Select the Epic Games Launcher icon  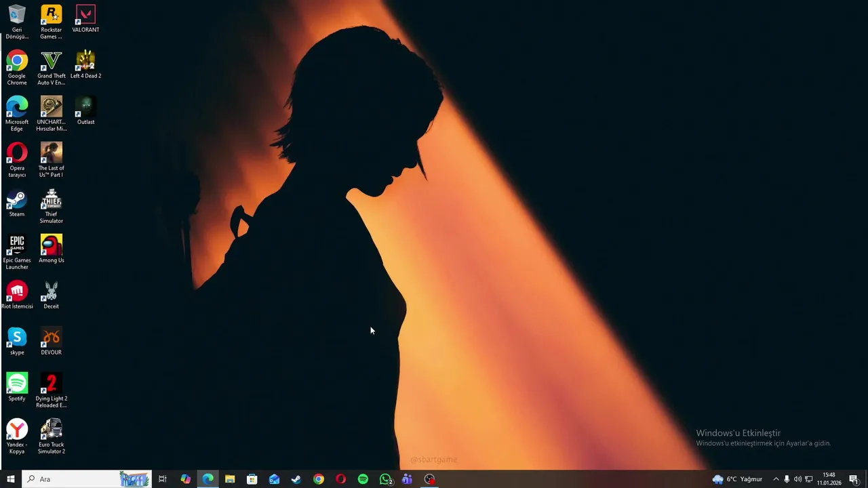point(17,252)
